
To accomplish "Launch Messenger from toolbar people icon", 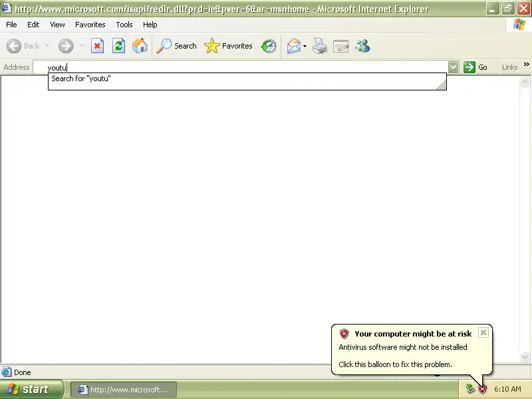I will (x=362, y=46).
